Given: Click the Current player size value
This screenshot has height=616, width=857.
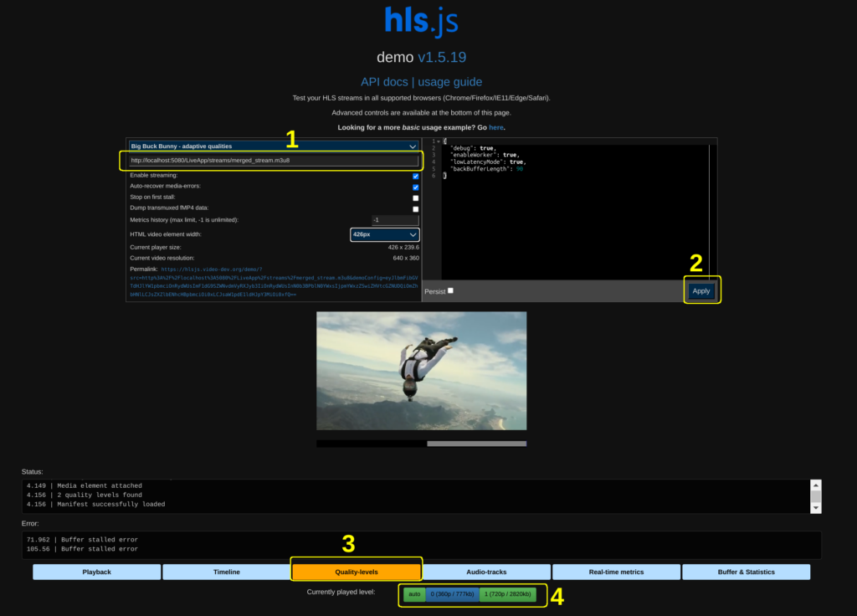Looking at the screenshot, I should click(403, 247).
